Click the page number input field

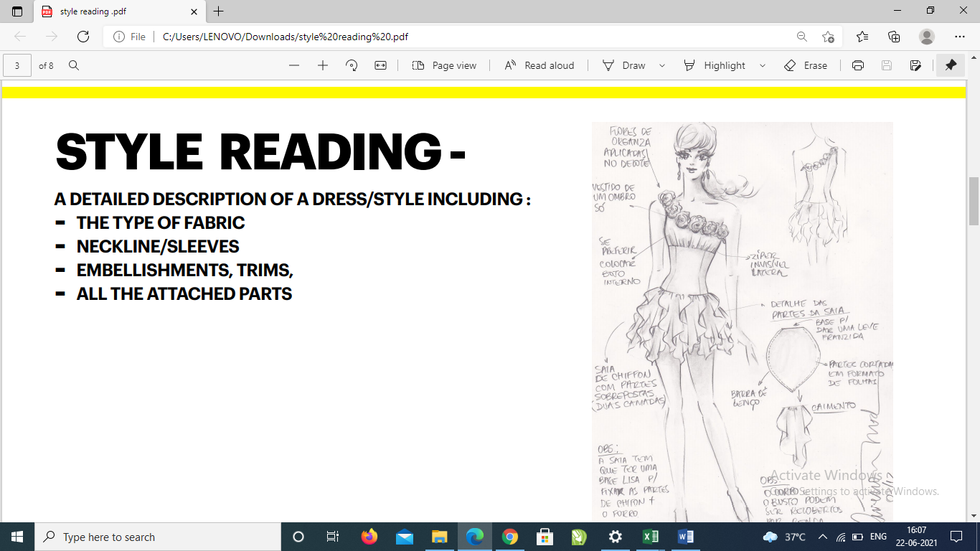17,65
